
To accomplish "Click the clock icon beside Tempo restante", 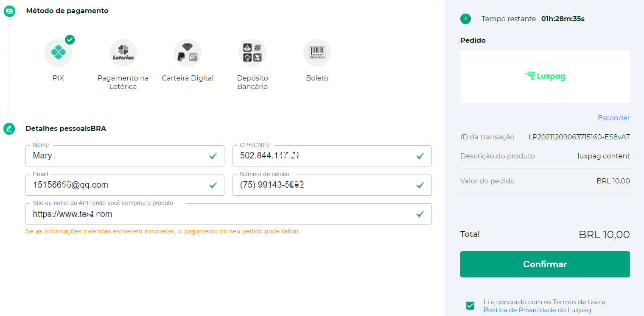I will (465, 19).
